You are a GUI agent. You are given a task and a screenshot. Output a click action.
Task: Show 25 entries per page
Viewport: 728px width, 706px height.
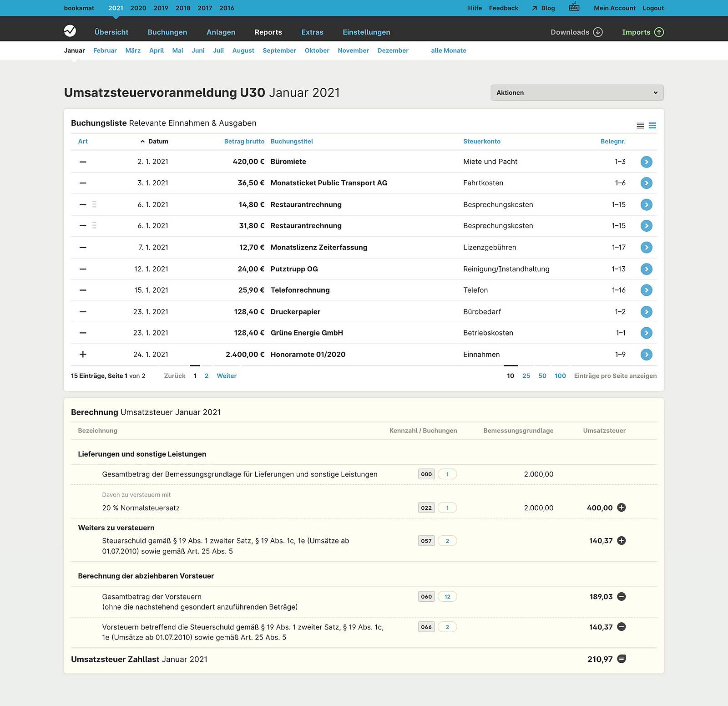click(x=526, y=376)
